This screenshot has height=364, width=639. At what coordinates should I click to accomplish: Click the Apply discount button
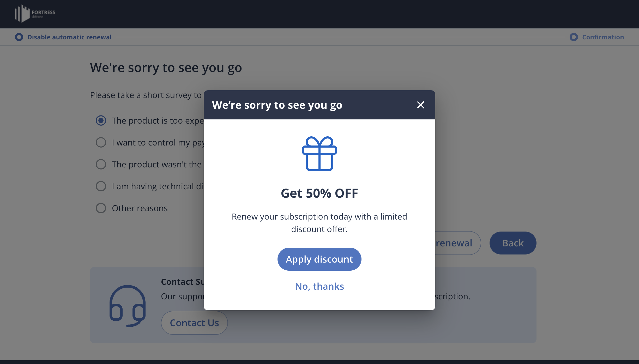[319, 259]
